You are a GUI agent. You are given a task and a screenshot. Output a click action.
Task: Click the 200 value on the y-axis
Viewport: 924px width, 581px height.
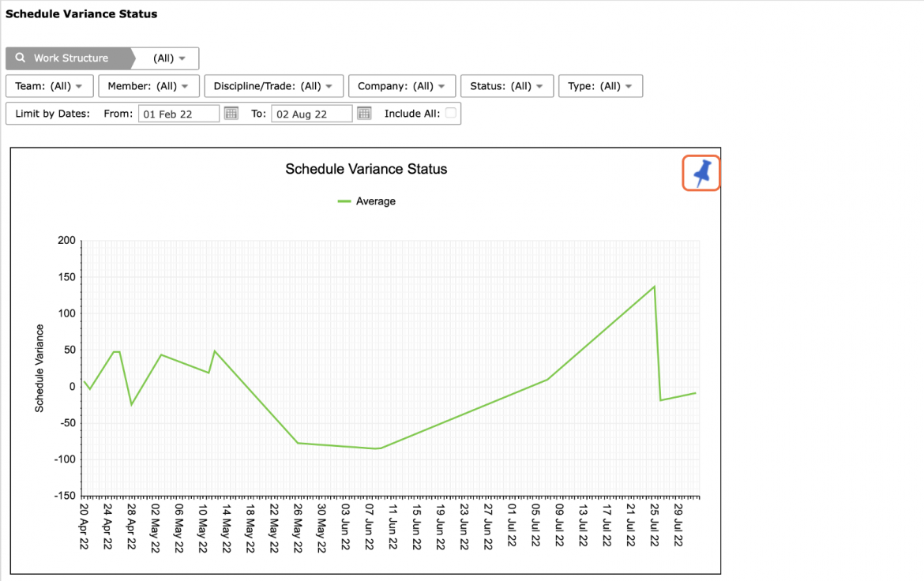[66, 241]
